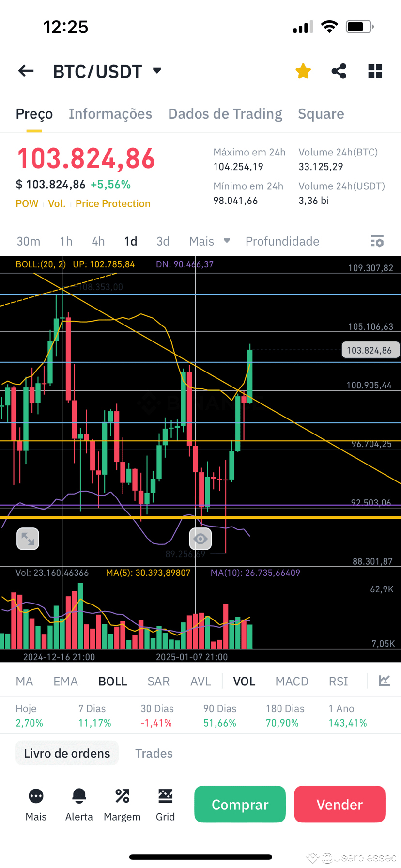
Task: Open the Dados de Trading tab
Action: 225,114
